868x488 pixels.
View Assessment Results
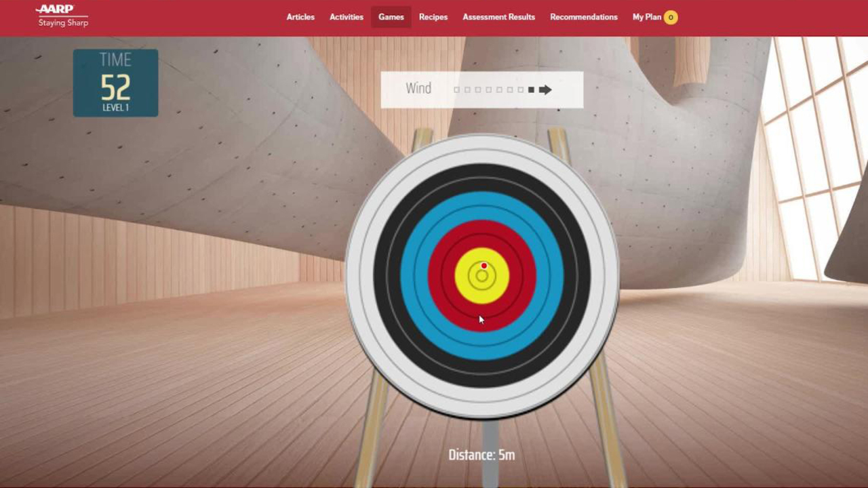(499, 17)
